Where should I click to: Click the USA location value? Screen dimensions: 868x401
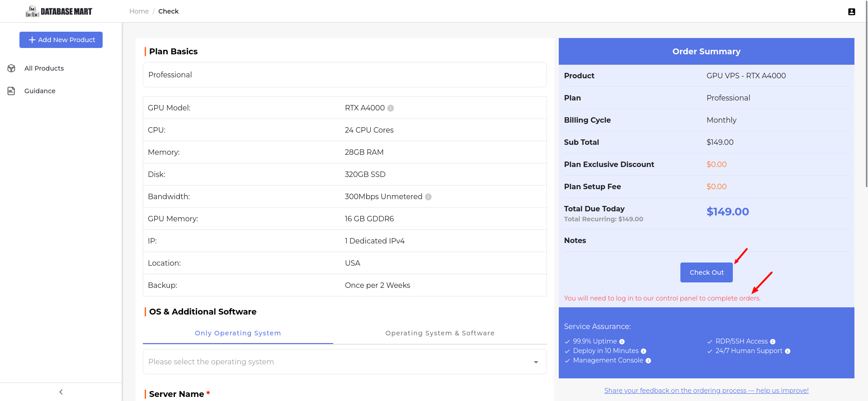coord(352,263)
